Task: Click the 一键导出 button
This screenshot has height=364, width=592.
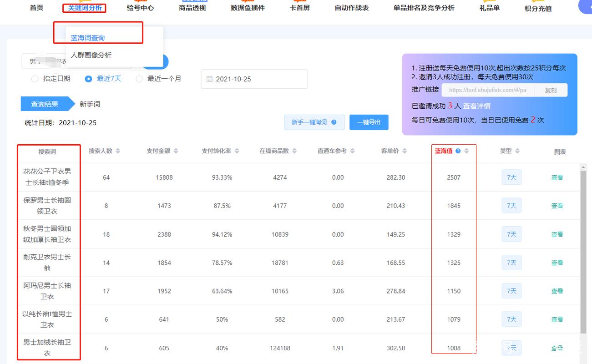Action: pos(369,122)
